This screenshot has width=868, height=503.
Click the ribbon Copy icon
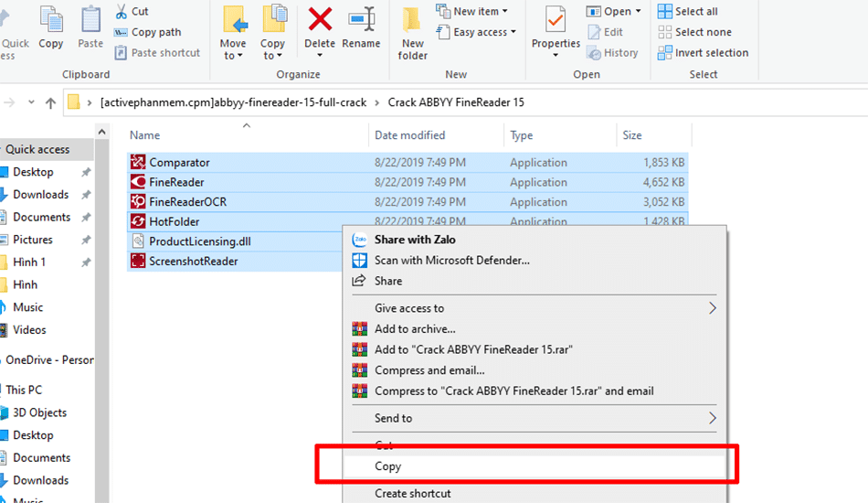click(51, 20)
